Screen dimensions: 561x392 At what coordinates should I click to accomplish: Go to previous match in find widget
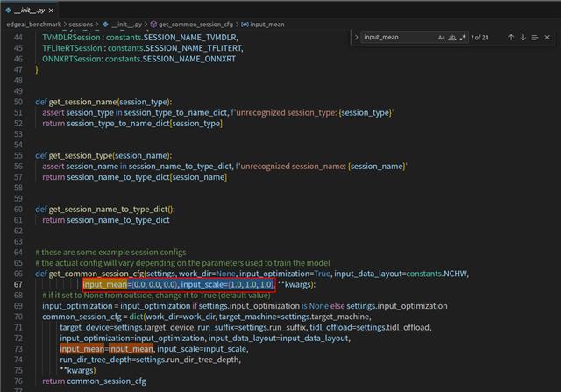pyautogui.click(x=510, y=38)
